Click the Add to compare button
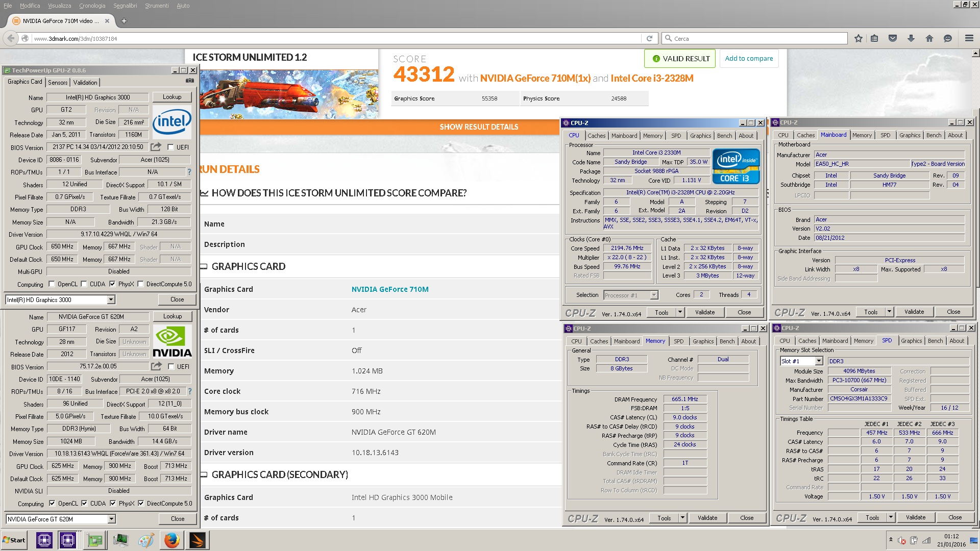Screen dimensions: 980x551 (x=749, y=59)
